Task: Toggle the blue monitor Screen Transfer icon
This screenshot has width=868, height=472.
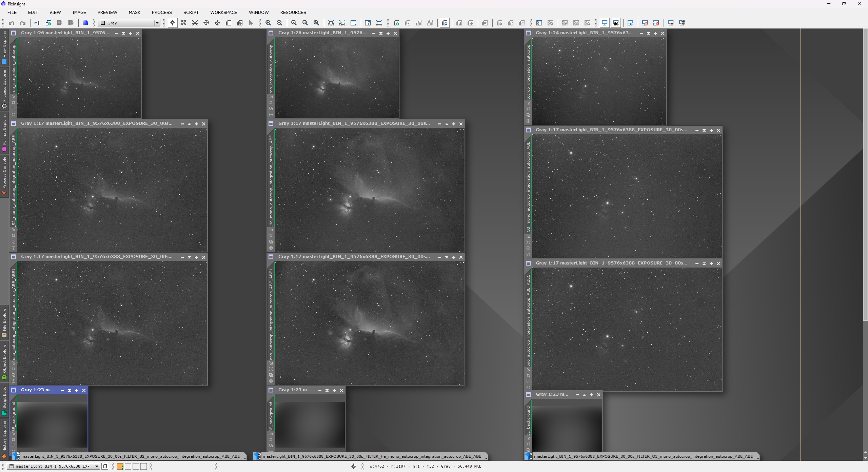Action: (x=605, y=23)
